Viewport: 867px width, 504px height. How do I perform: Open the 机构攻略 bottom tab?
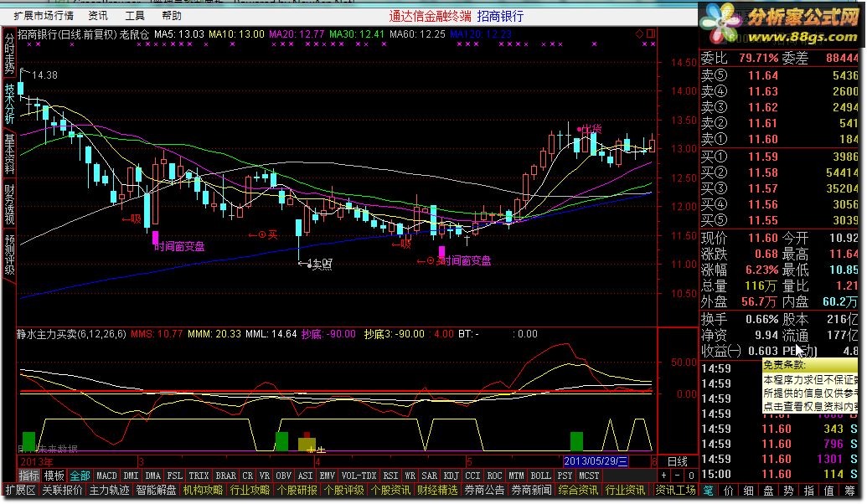click(203, 490)
